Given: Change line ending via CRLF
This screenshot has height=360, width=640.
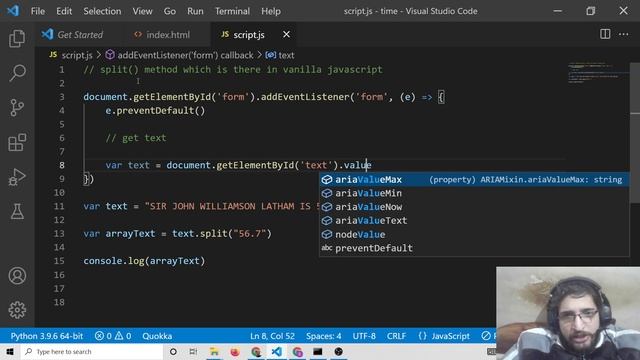Looking at the screenshot, I should pyautogui.click(x=396, y=336).
